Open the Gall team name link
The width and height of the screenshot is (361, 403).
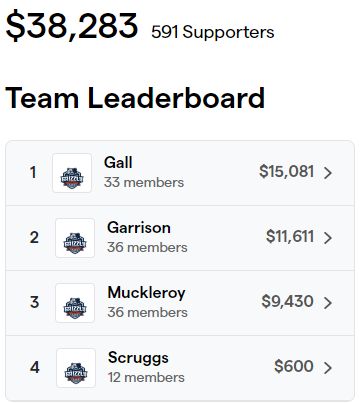coord(118,163)
